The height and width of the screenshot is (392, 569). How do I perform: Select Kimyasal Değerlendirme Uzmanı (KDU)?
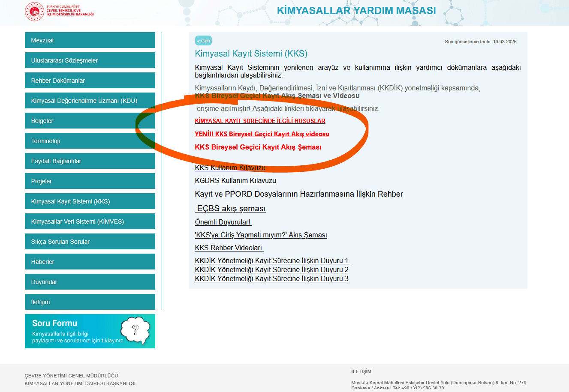click(x=90, y=100)
